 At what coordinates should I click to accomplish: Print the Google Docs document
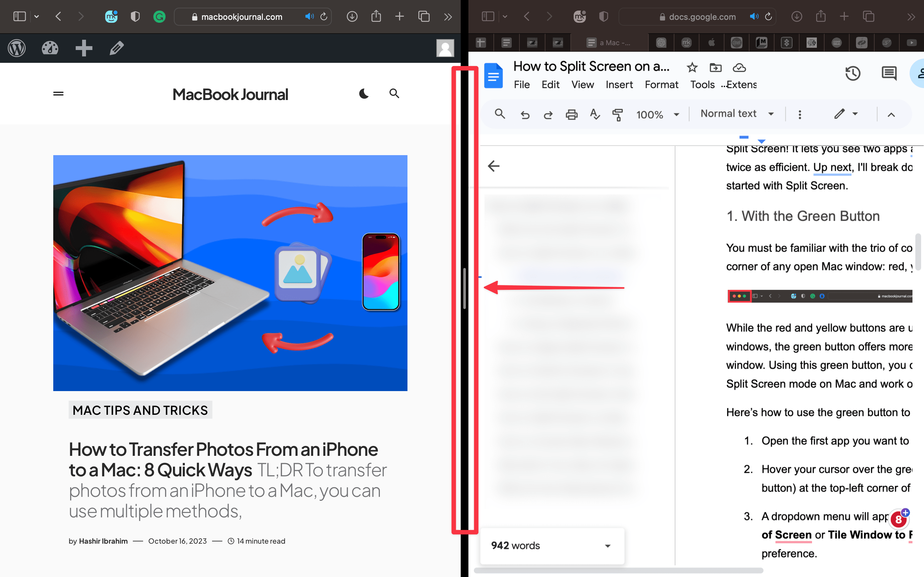pos(572,114)
